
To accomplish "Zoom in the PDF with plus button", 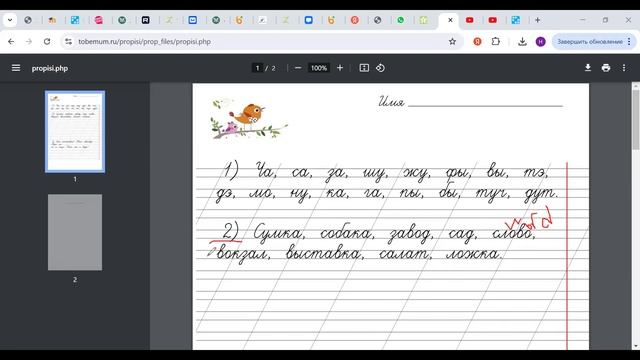I will [340, 68].
